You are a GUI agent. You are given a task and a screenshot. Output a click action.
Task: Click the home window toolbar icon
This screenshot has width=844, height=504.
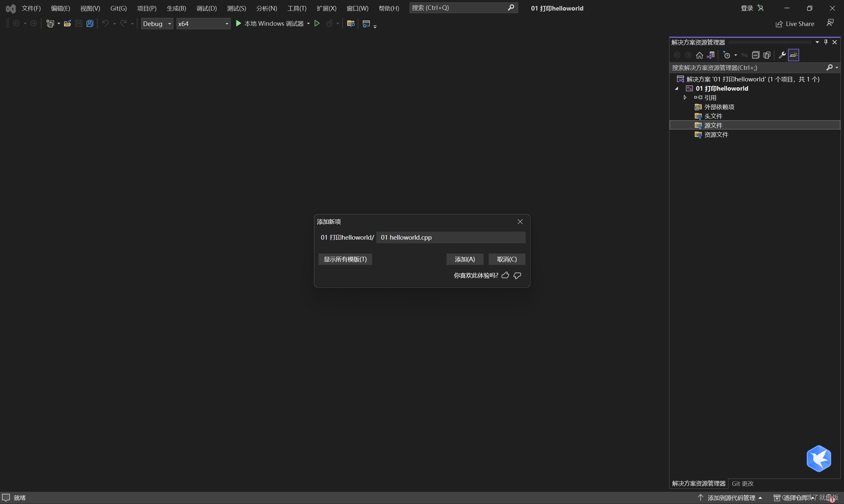pos(366,23)
